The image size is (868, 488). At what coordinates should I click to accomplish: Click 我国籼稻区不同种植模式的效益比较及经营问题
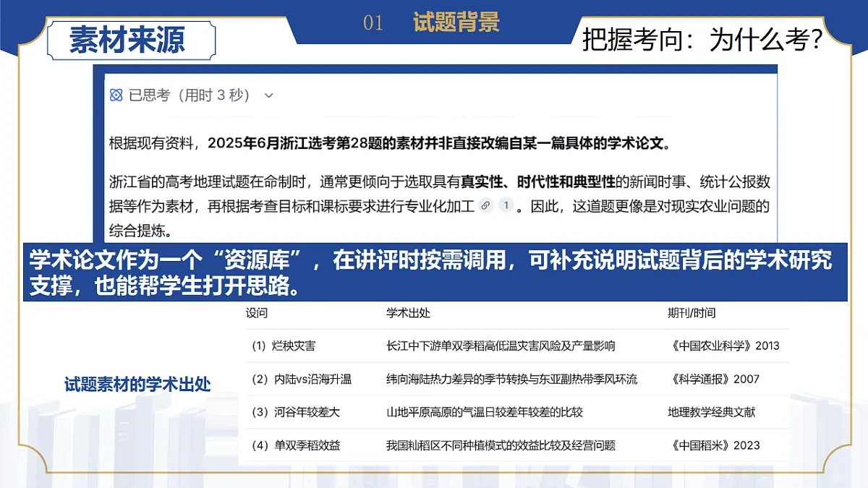[x=501, y=445]
